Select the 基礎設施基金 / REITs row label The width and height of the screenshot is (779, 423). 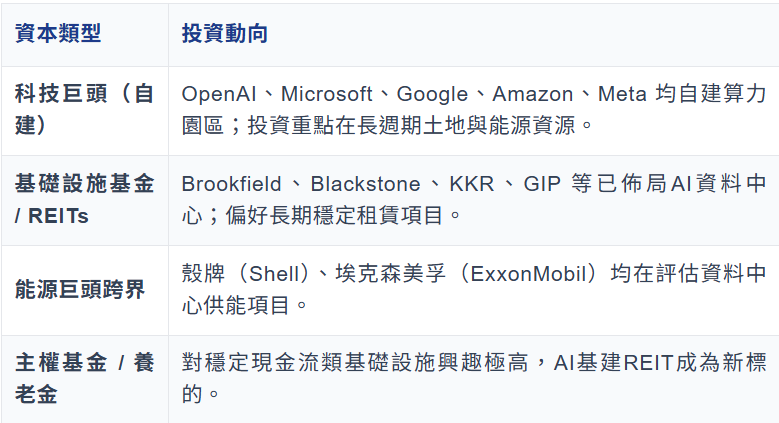[84, 199]
